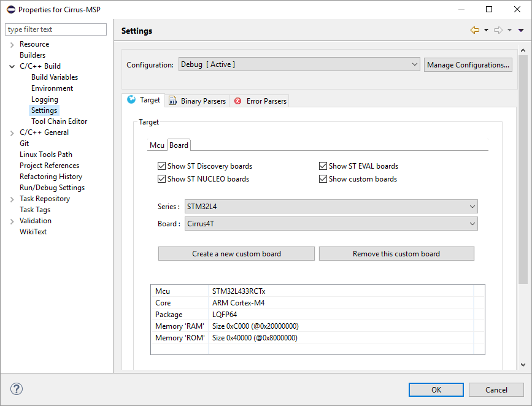Click the Eclipse icon in title bar
532x406 pixels.
11,9
